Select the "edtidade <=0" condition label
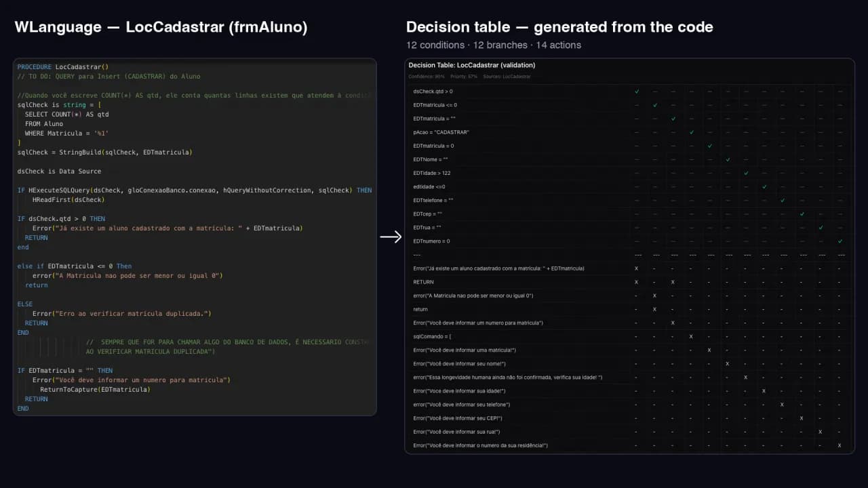 pyautogui.click(x=429, y=186)
